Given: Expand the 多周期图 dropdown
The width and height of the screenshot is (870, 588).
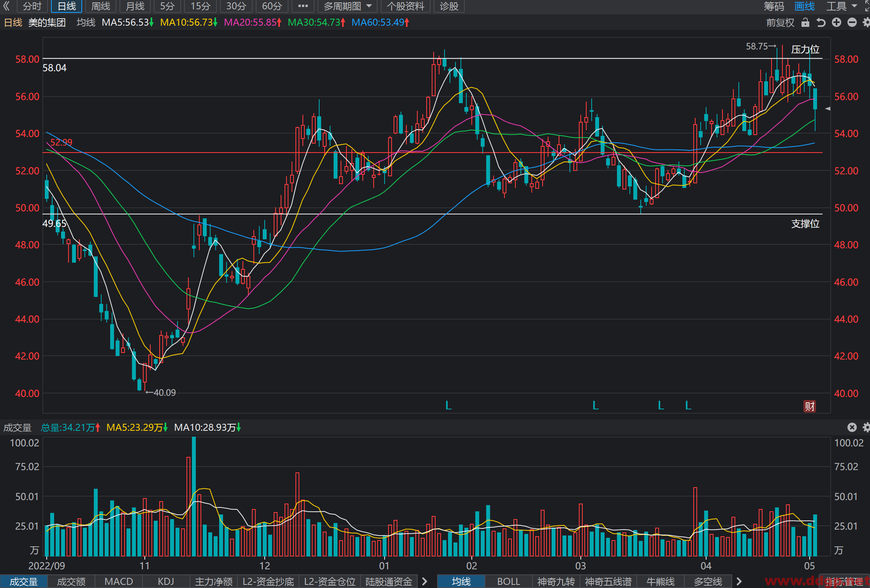Looking at the screenshot, I should [x=348, y=6].
